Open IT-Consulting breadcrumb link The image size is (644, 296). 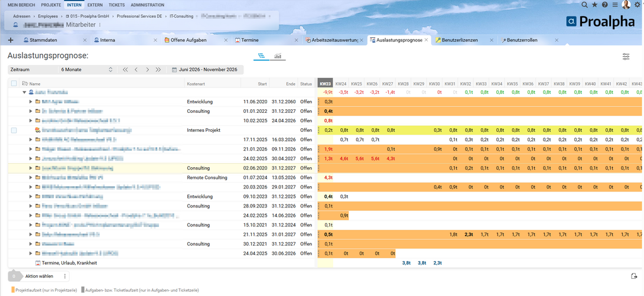(x=181, y=17)
